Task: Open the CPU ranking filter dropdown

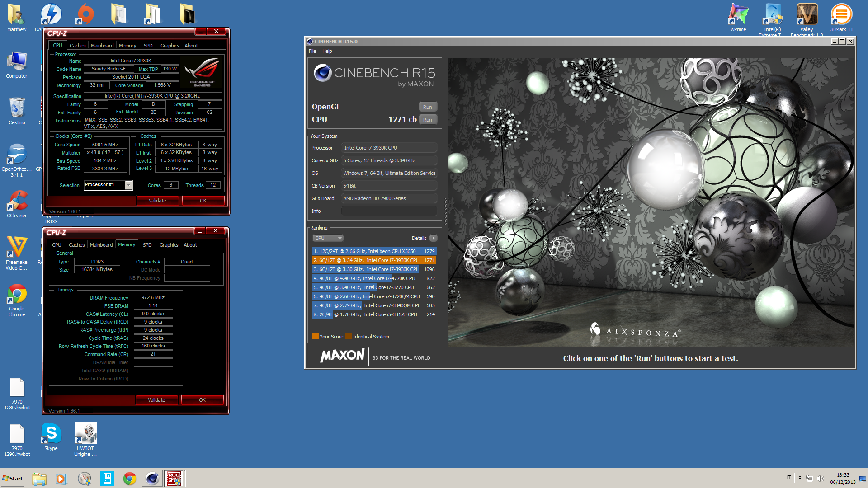Action: coord(328,238)
